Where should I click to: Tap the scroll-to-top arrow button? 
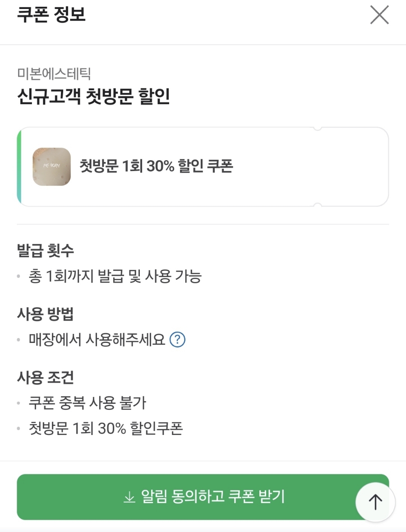(x=375, y=502)
